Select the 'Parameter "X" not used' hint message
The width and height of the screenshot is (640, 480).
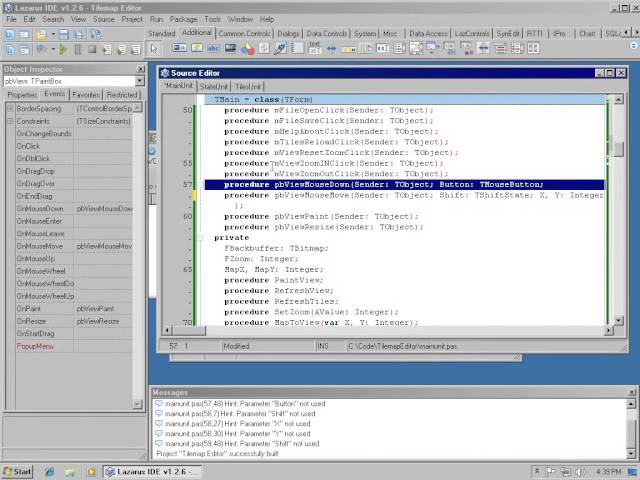233,424
